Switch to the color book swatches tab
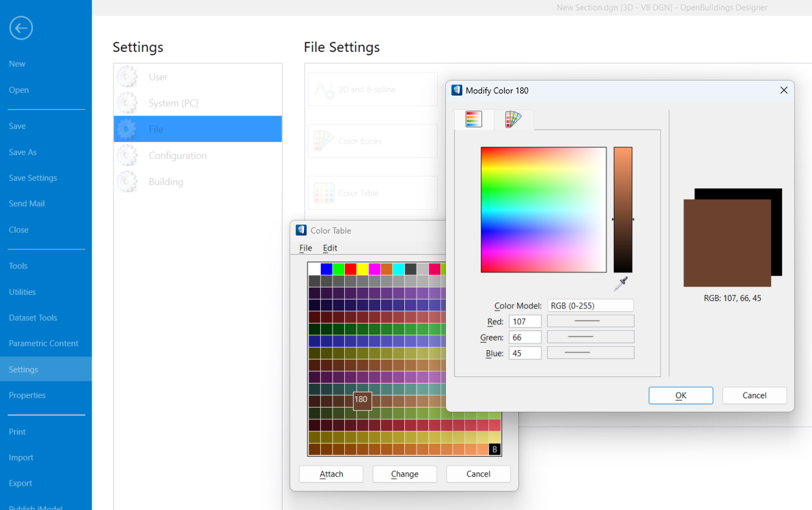The image size is (812, 510). click(513, 119)
